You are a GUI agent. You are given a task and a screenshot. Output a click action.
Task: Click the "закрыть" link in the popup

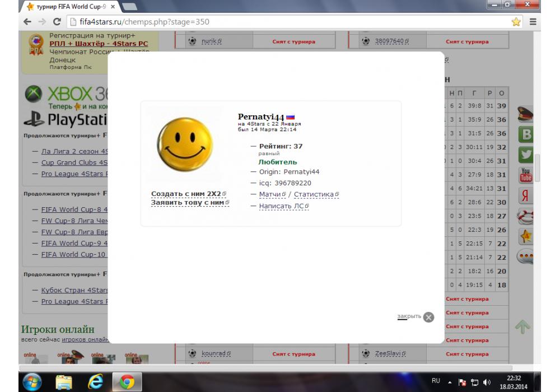point(409,316)
